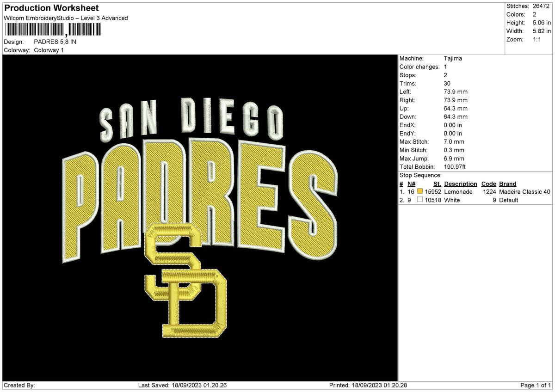Click the Min Stitch value 0.3 mm

coord(454,150)
